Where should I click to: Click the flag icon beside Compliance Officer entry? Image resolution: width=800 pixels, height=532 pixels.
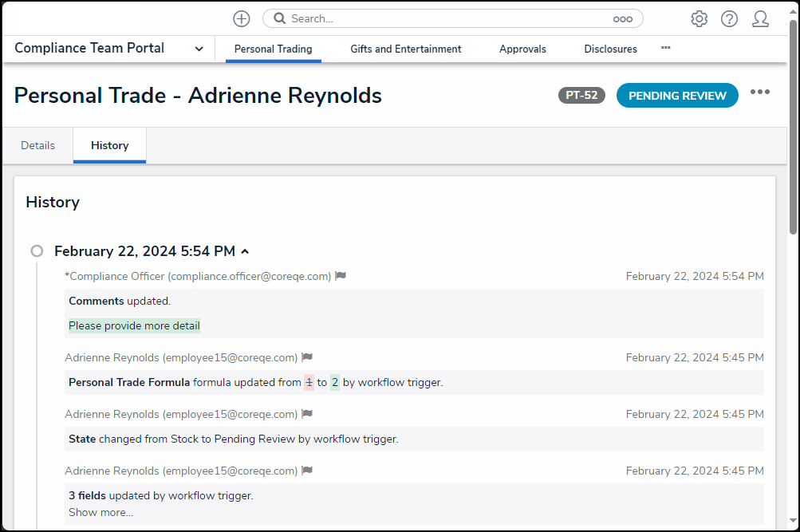[341, 276]
